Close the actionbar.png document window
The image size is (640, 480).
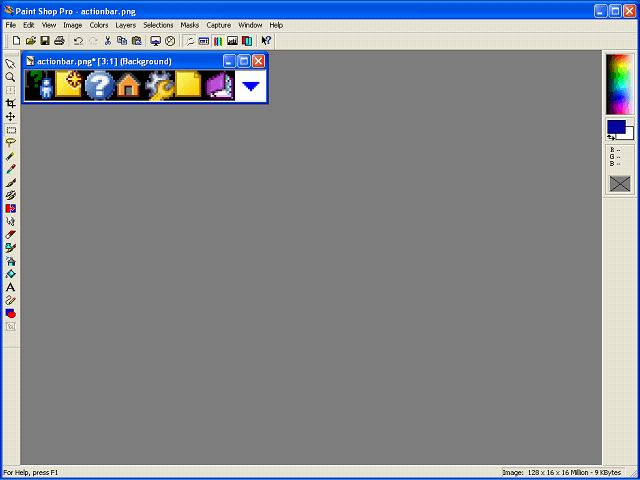click(x=258, y=62)
